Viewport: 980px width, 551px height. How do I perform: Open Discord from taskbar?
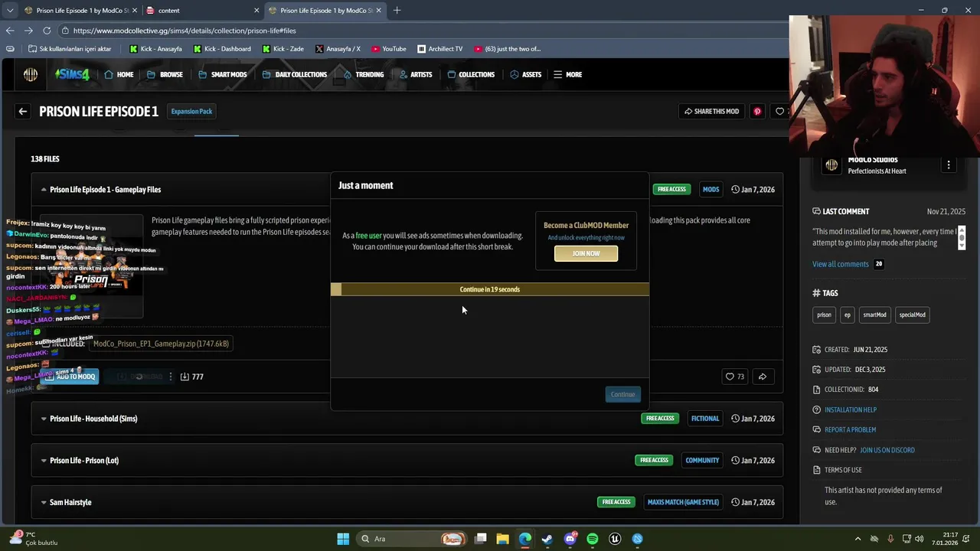[570, 539]
